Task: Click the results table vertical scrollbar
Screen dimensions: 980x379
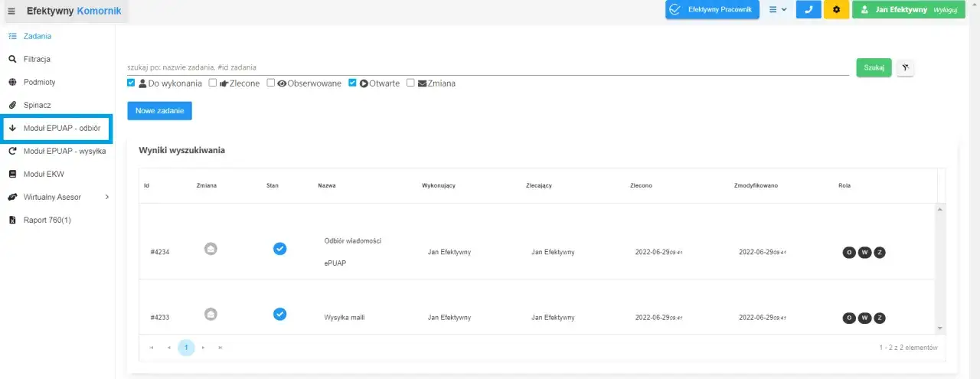Action: pos(941,268)
